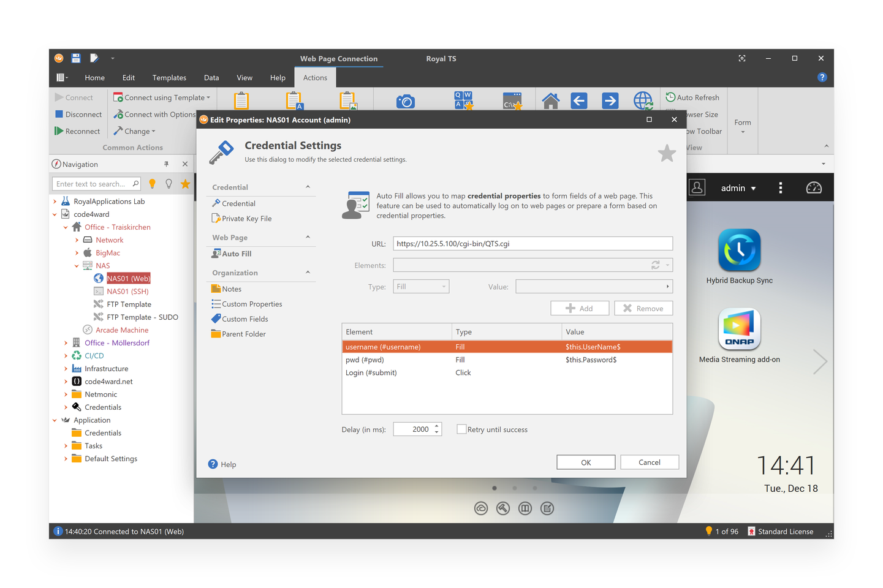
Task: Expand the Office - Möllersdorf tree node
Action: pyautogui.click(x=66, y=343)
